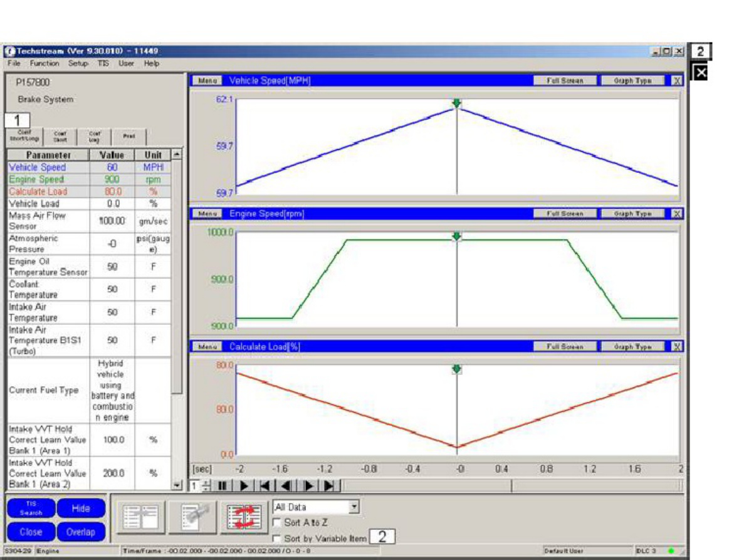
Task: Click the frame number input field
Action: (196, 485)
